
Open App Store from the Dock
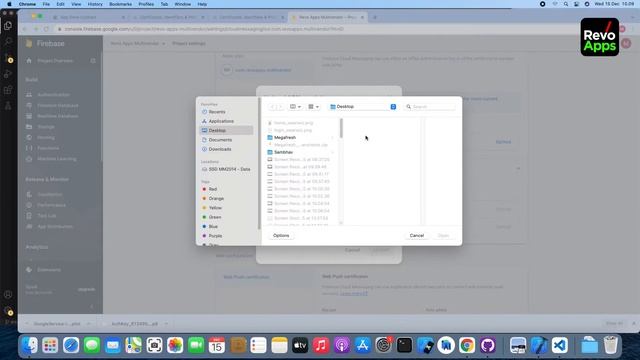pyautogui.click(x=362, y=346)
